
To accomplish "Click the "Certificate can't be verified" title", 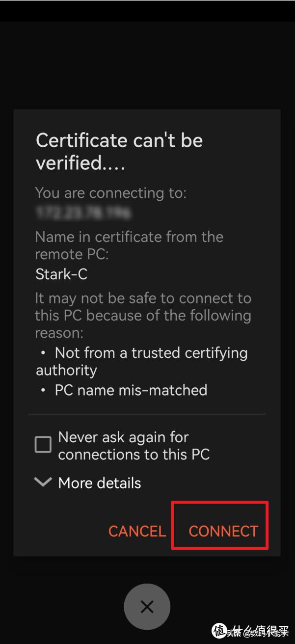I will click(x=119, y=151).
